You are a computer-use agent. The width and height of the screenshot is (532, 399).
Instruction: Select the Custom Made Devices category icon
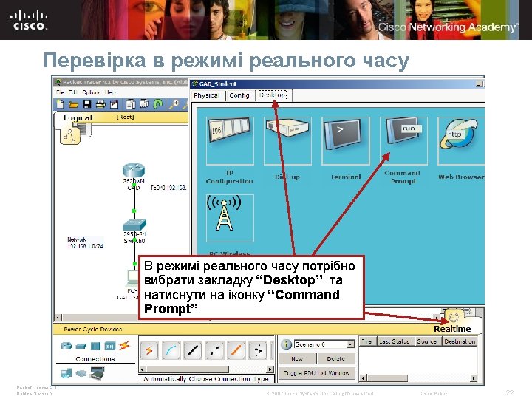(97, 373)
